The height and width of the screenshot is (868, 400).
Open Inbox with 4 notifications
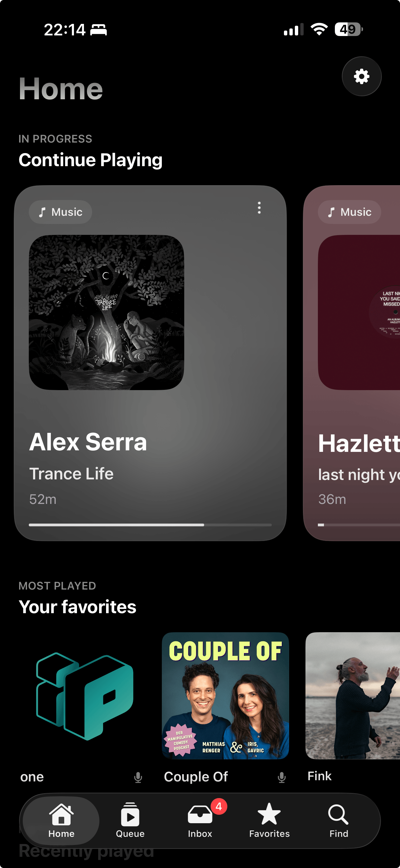[x=200, y=820]
